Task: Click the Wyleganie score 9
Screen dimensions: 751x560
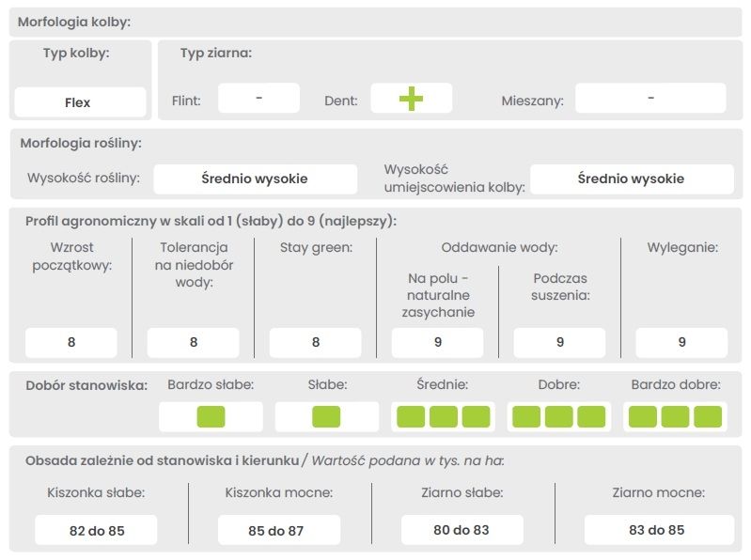Action: pos(681,342)
